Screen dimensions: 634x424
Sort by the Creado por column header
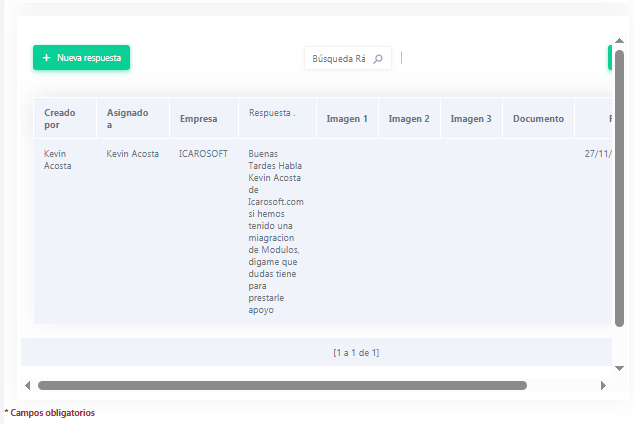59,119
